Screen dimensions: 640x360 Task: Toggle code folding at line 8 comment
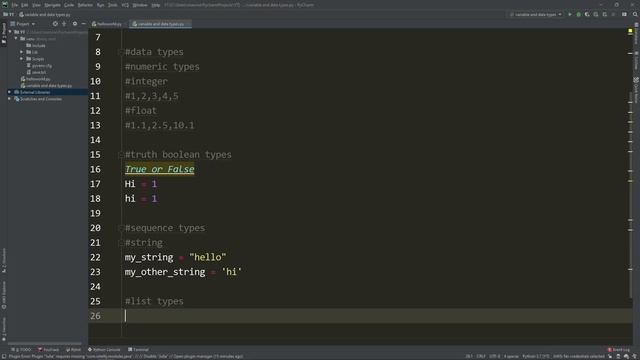120,52
